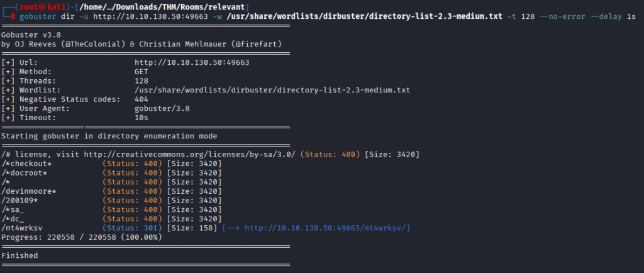Click the redirect URL ending in /nt4wrksv/
This screenshot has height=273, width=644.
click(328, 228)
